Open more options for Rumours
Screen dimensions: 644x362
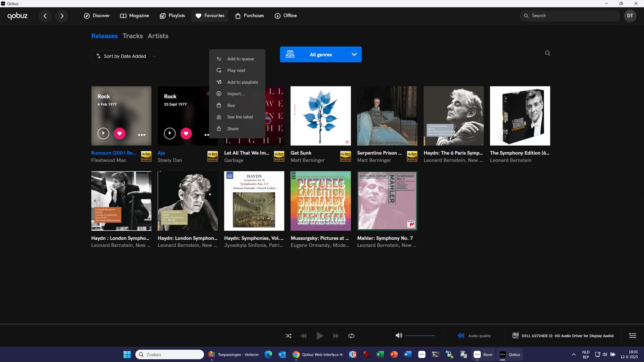142,135
